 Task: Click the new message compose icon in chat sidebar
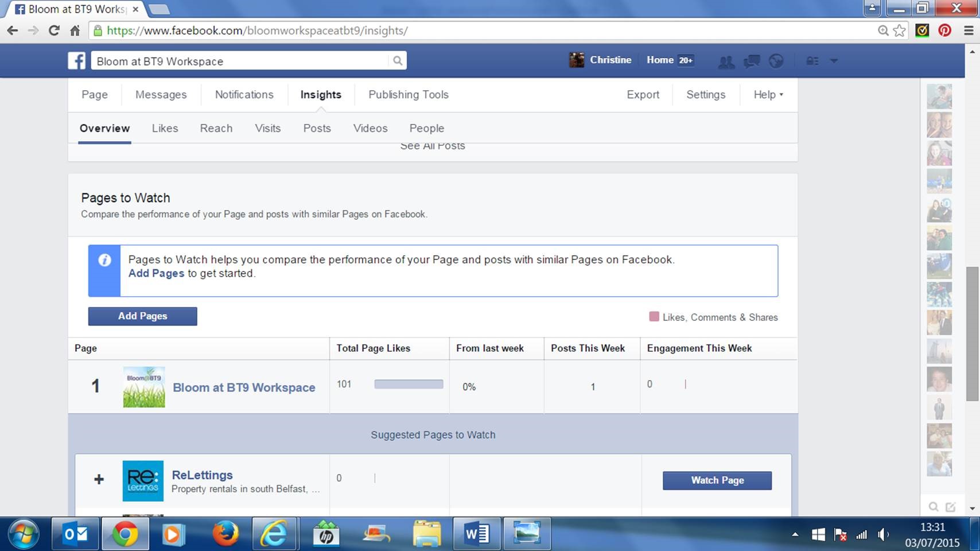951,507
